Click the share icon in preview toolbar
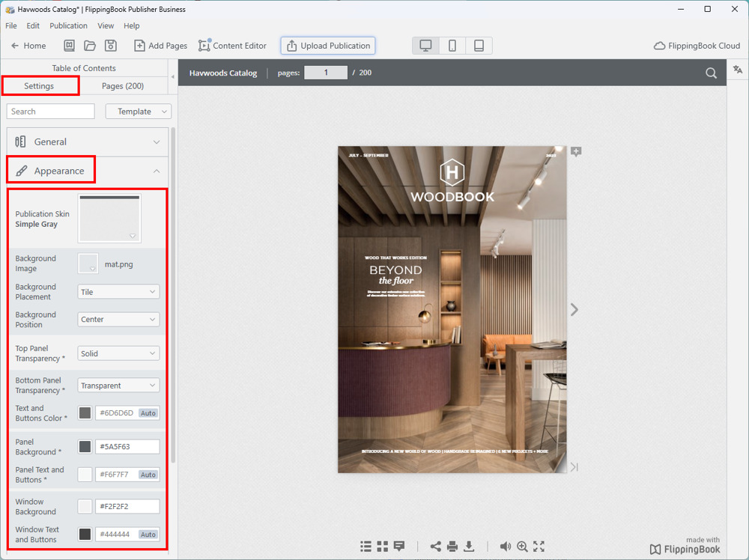Viewport: 749px width, 560px height. (x=435, y=547)
